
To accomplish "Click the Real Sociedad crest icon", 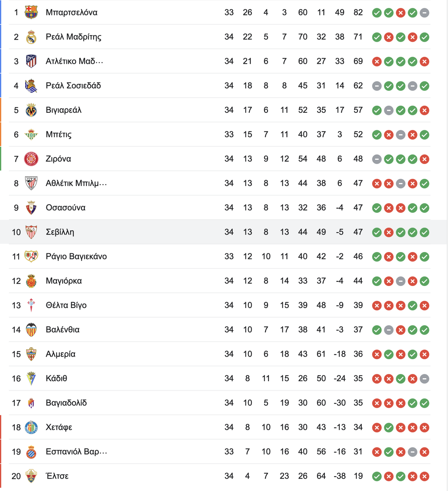I will (31, 86).
